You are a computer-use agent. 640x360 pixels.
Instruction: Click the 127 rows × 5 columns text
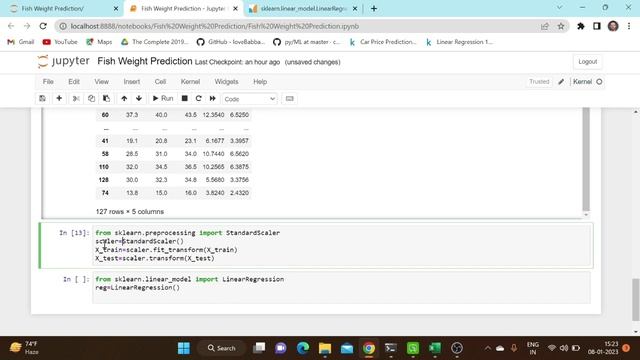(130, 211)
